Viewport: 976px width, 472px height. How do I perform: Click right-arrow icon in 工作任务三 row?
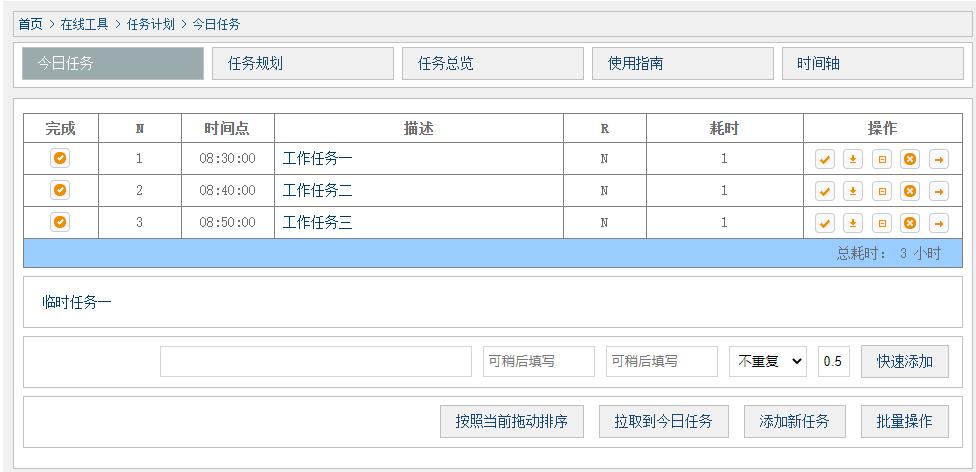(x=939, y=223)
